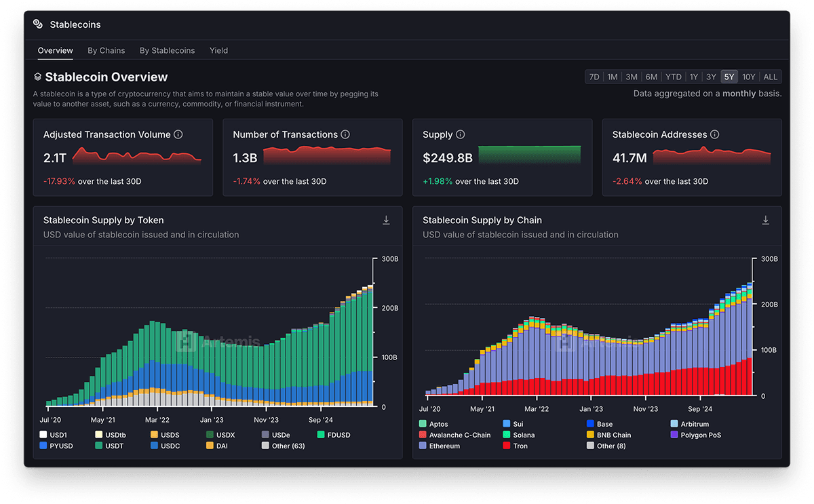Image resolution: width=814 pixels, height=504 pixels.
Task: Select the 1Y time range
Action: tap(693, 77)
